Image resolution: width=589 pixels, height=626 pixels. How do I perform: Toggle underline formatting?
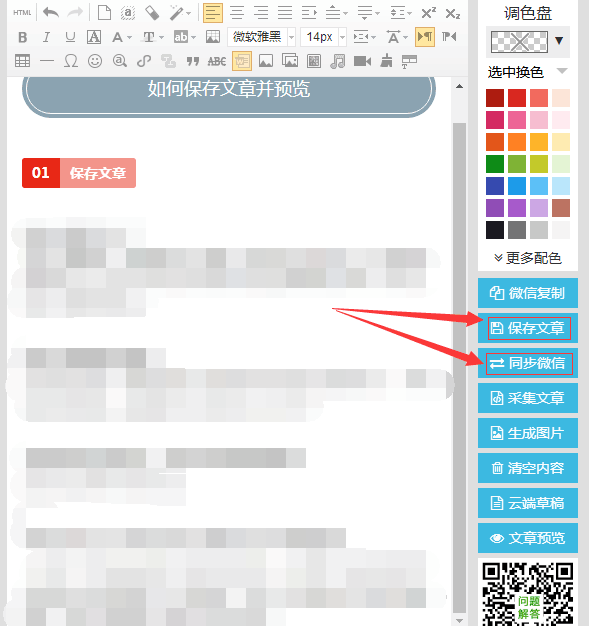70,37
